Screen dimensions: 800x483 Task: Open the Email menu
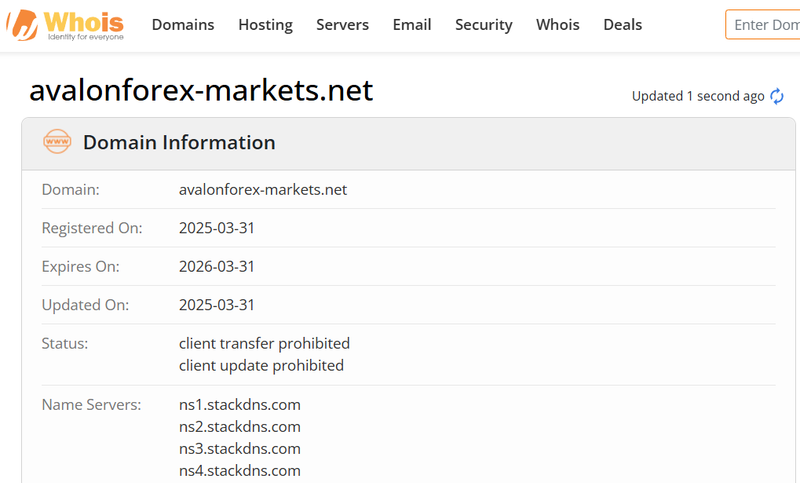pos(412,24)
